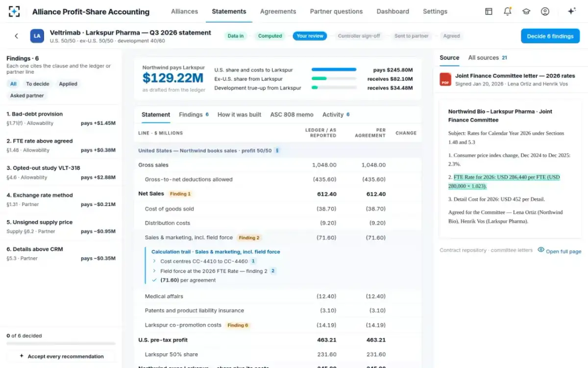Click Decide 6 findings button
The height and width of the screenshot is (368, 588).
coord(550,36)
